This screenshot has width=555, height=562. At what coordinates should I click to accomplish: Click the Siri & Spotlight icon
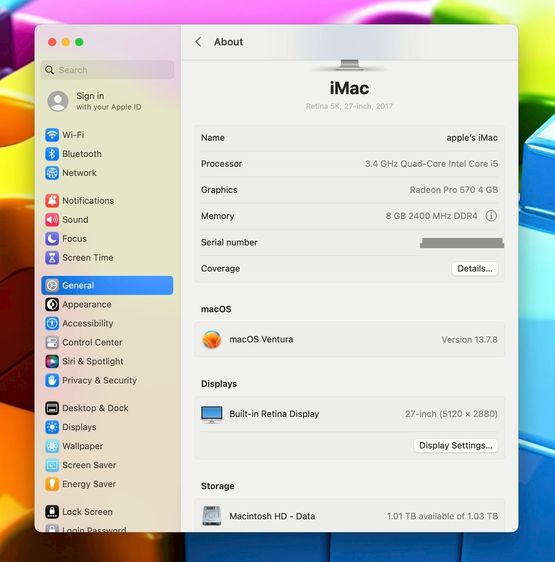pyautogui.click(x=52, y=362)
